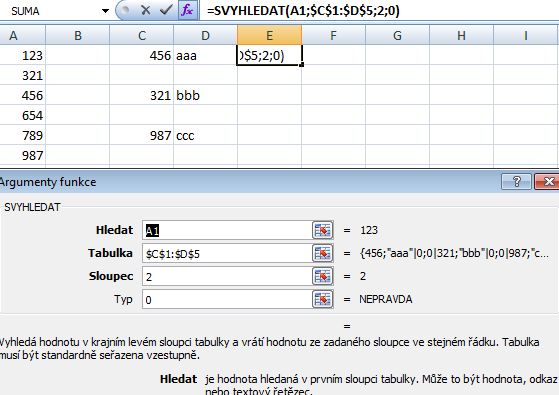Click the Hledat input field

(x=227, y=230)
